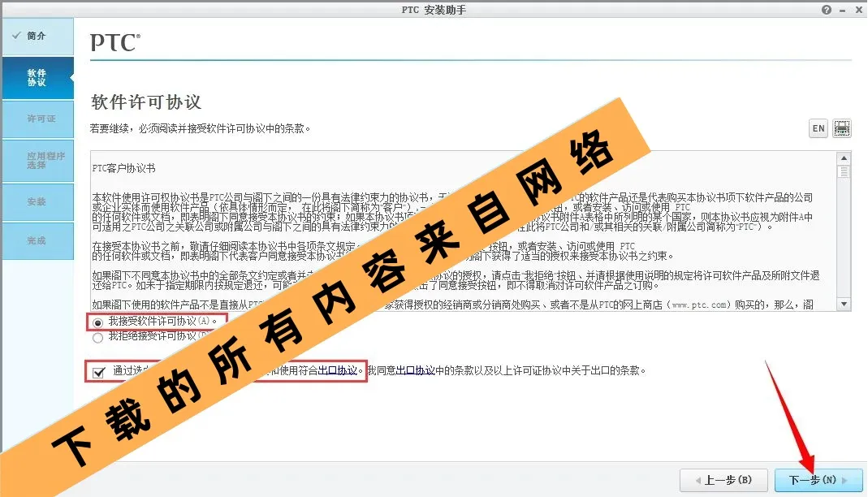Select the 应用程序选择 sidebar step
The image size is (868, 497).
tap(37, 161)
